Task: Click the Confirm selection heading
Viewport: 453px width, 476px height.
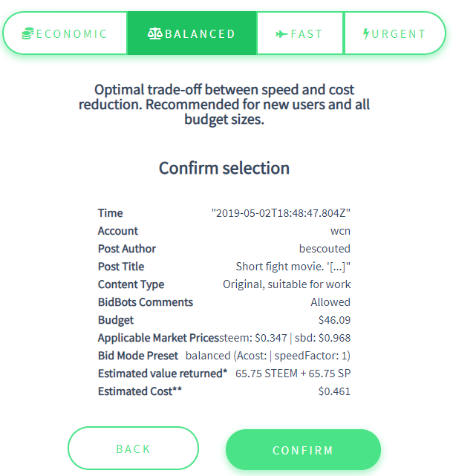Action: (224, 168)
